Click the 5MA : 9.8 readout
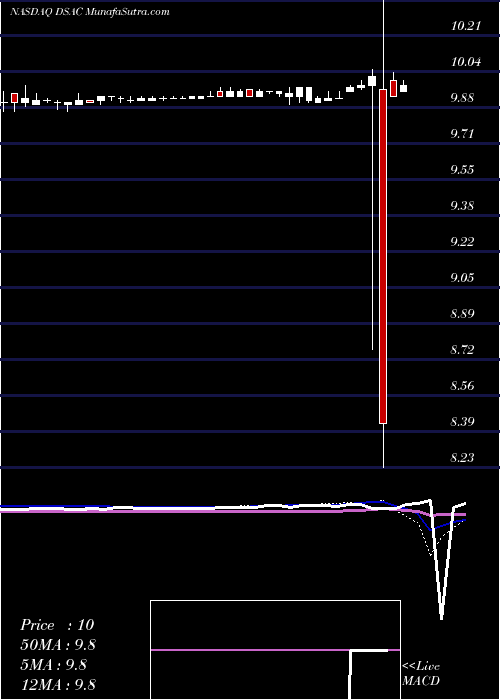Screen dimensions: 500x700 click(54, 665)
